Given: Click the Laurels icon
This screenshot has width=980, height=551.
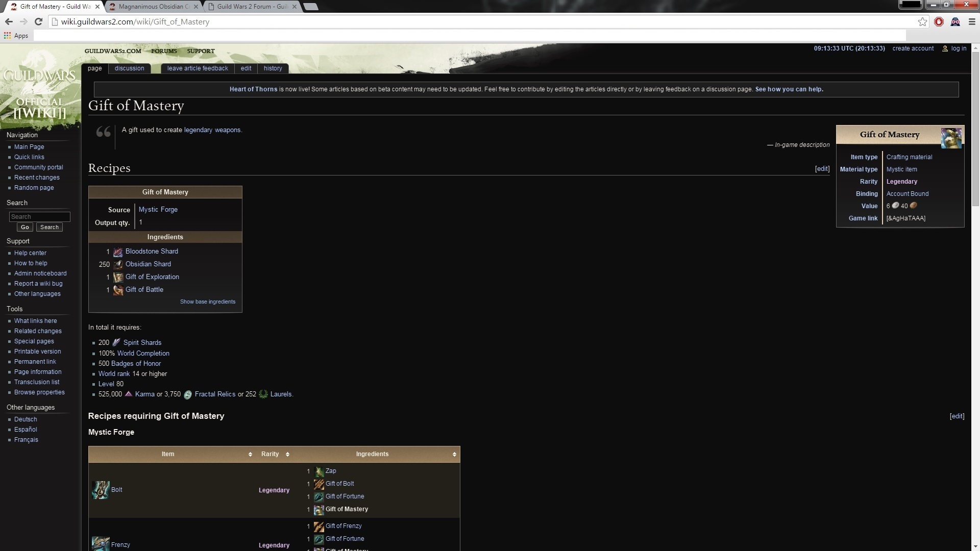Looking at the screenshot, I should (263, 394).
